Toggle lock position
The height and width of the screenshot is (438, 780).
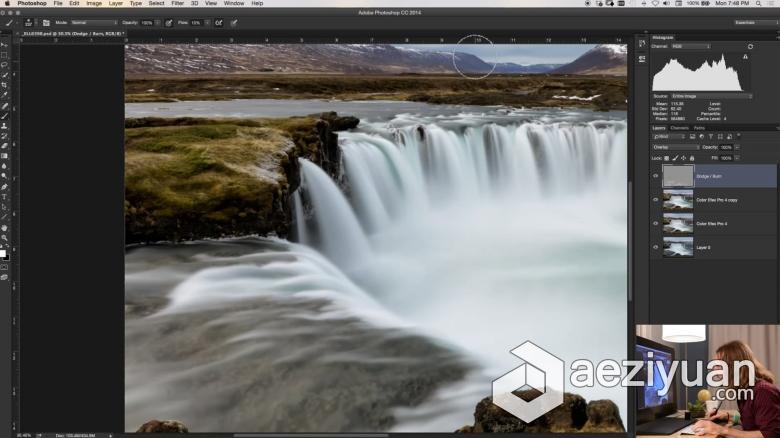[x=683, y=158]
